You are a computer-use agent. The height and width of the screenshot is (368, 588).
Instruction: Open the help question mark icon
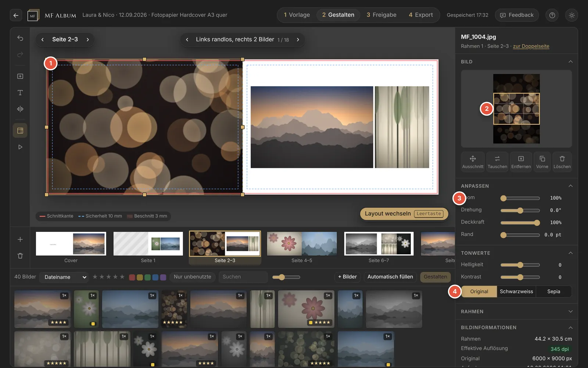[552, 15]
